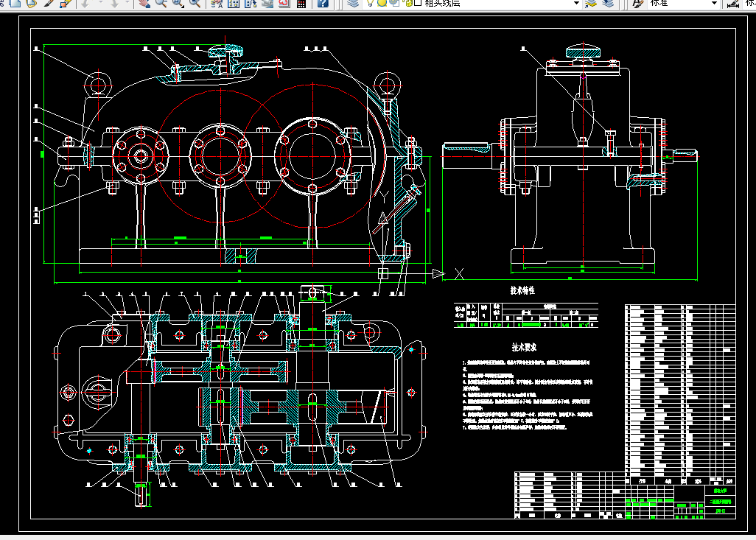Open the QuickCalc calculator icon
Image resolution: width=756 pixels, height=540 pixels.
(x=301, y=4)
